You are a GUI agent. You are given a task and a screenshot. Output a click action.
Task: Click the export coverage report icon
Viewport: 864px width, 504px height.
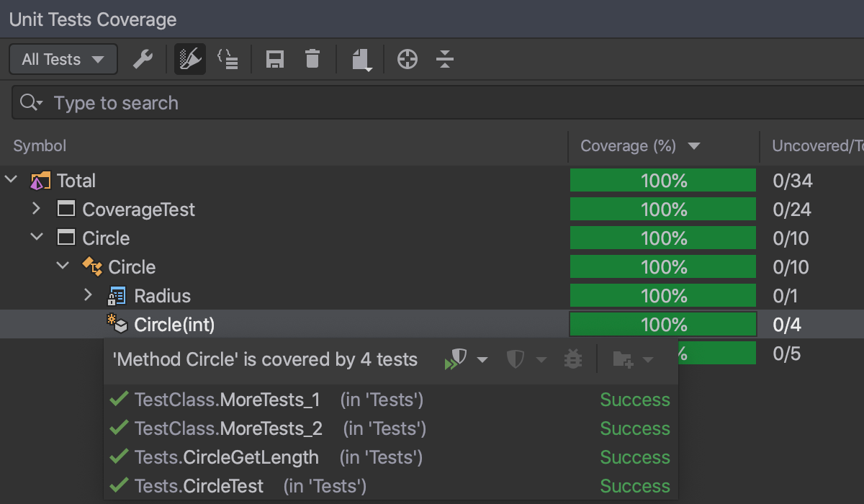(361, 59)
